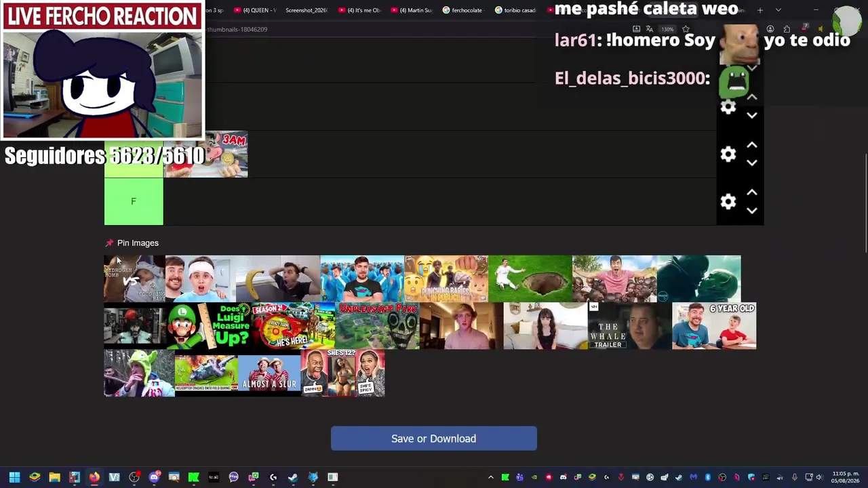The height and width of the screenshot is (488, 868).
Task: Select the 6 Year Old thumbnail
Action: point(714,326)
